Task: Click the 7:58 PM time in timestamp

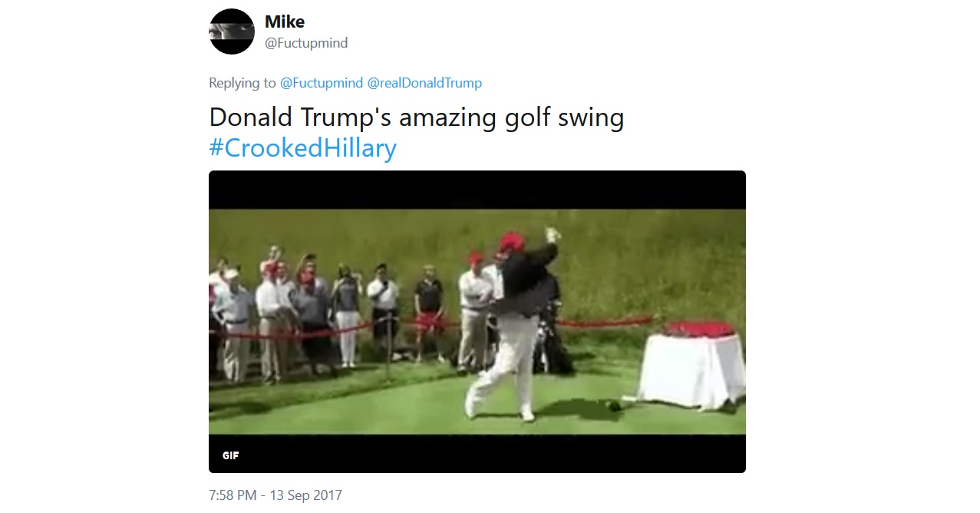Action: (x=233, y=495)
